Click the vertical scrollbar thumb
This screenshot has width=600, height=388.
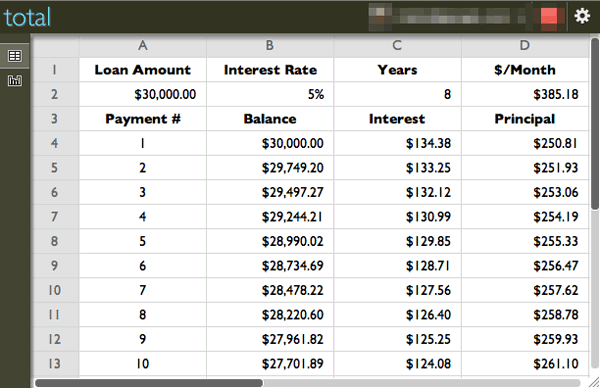click(595, 124)
